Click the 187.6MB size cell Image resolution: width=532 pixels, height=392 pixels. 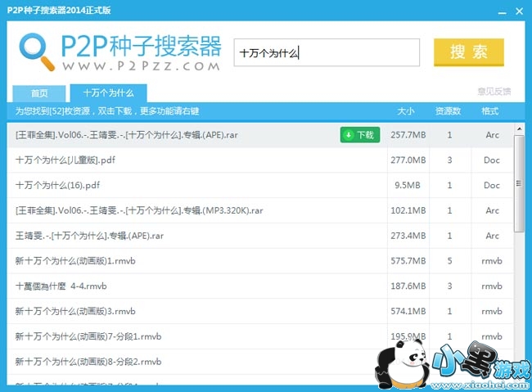(408, 286)
